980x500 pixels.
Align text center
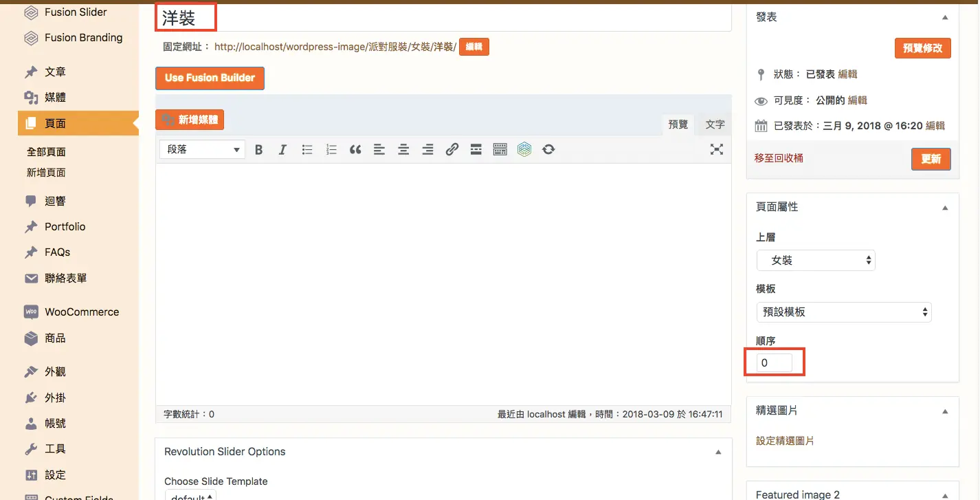point(403,149)
